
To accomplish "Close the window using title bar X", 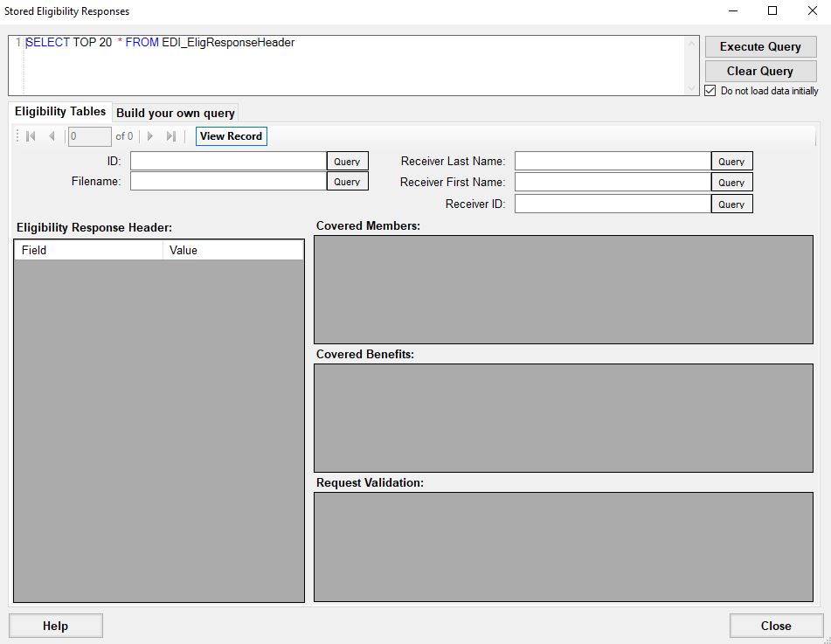I will [x=812, y=11].
